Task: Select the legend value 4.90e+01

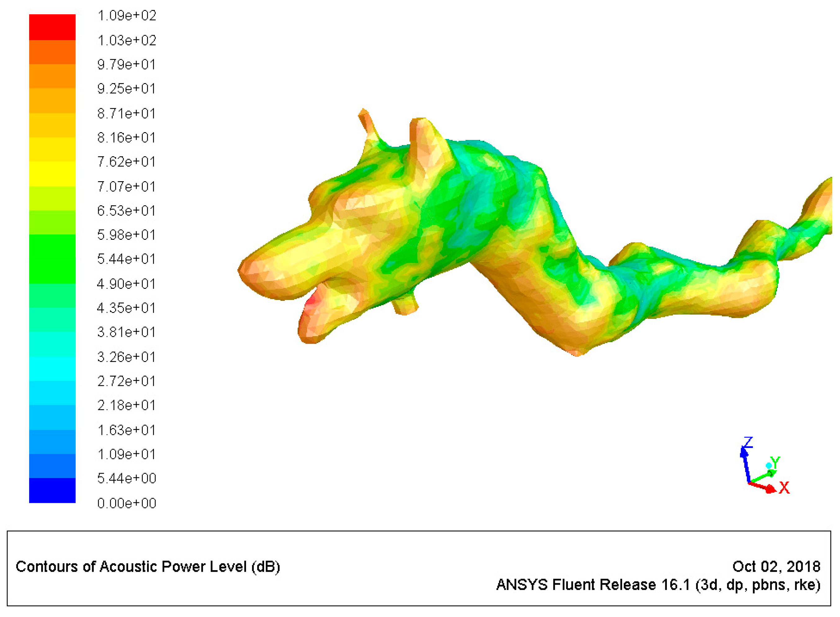Action: coord(126,284)
